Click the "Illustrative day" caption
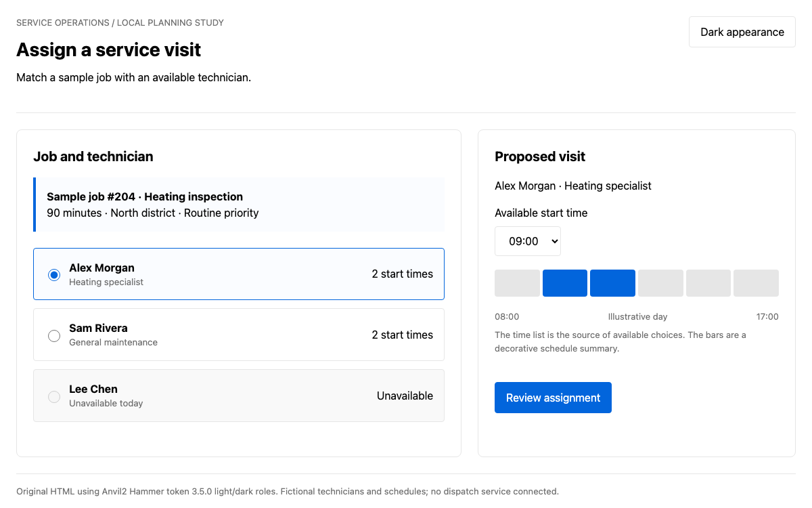This screenshot has height=508, width=812. coord(638,316)
